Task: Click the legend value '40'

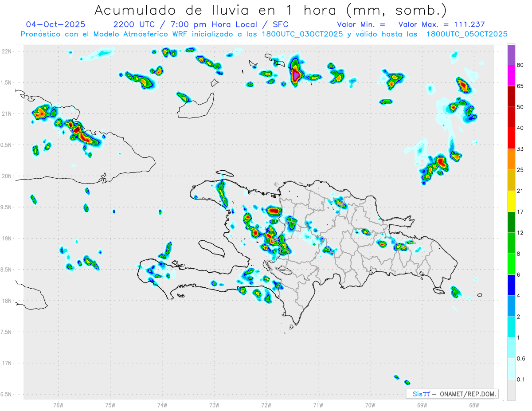Action: (520, 128)
